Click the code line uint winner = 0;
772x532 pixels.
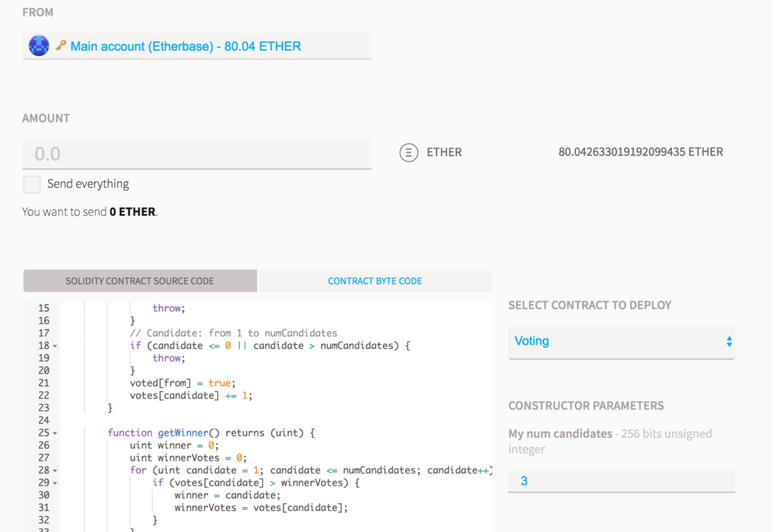pos(174,445)
